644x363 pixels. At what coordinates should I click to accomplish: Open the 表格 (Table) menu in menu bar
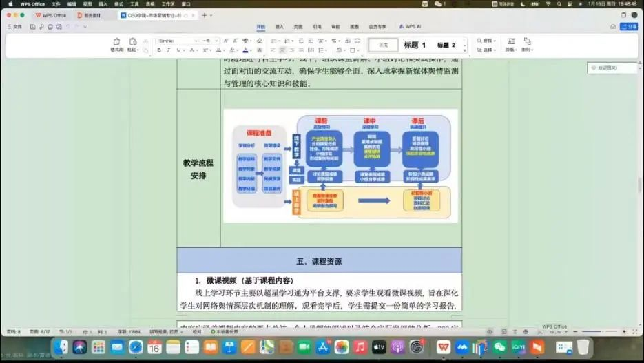[x=150, y=3]
